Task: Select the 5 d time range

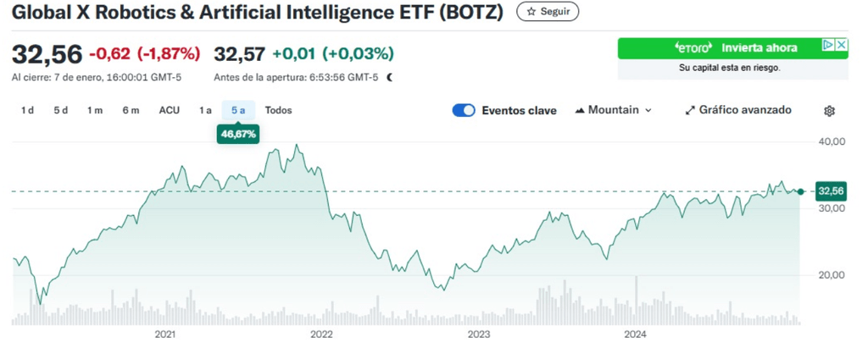Action: (60, 110)
